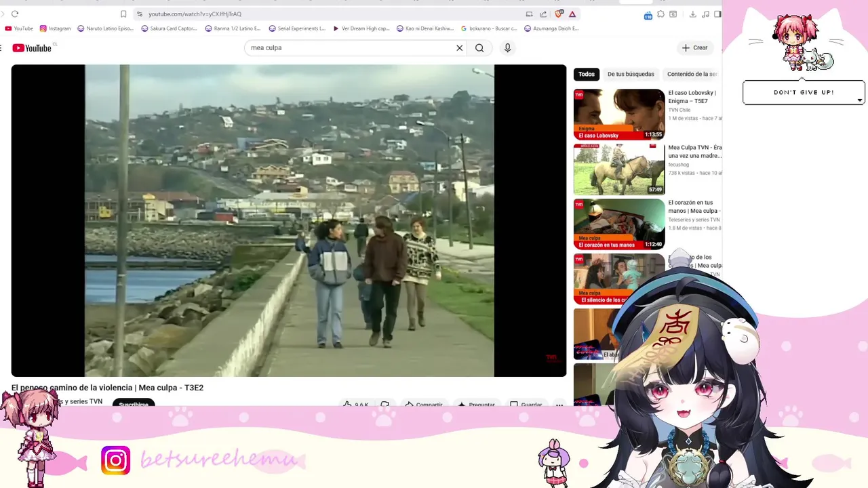Image resolution: width=868 pixels, height=488 pixels.
Task: Click the Suscribirse button
Action: pos(134,404)
